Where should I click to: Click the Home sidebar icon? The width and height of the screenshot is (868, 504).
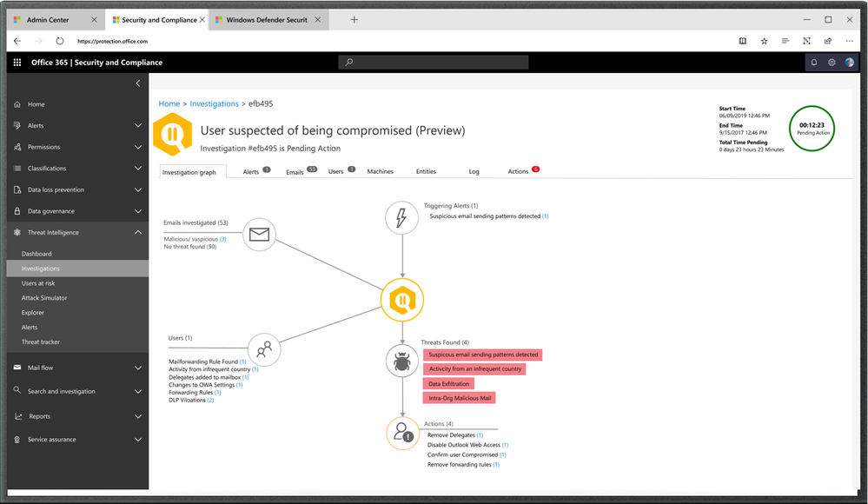point(17,104)
